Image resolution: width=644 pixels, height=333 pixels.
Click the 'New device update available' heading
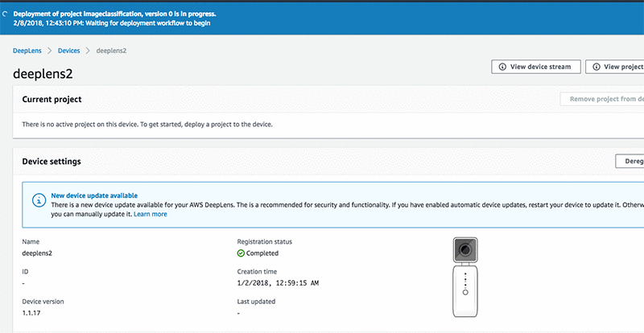coord(94,195)
